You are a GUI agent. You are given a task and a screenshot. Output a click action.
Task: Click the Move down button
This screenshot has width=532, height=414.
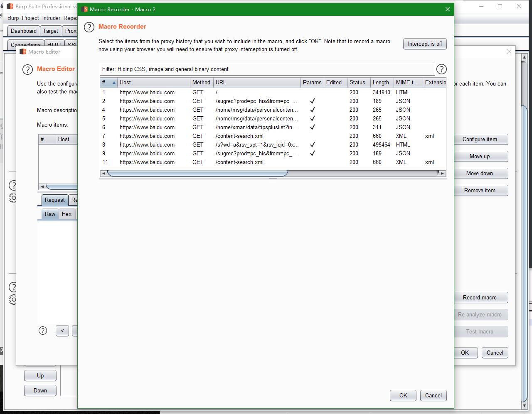click(480, 173)
